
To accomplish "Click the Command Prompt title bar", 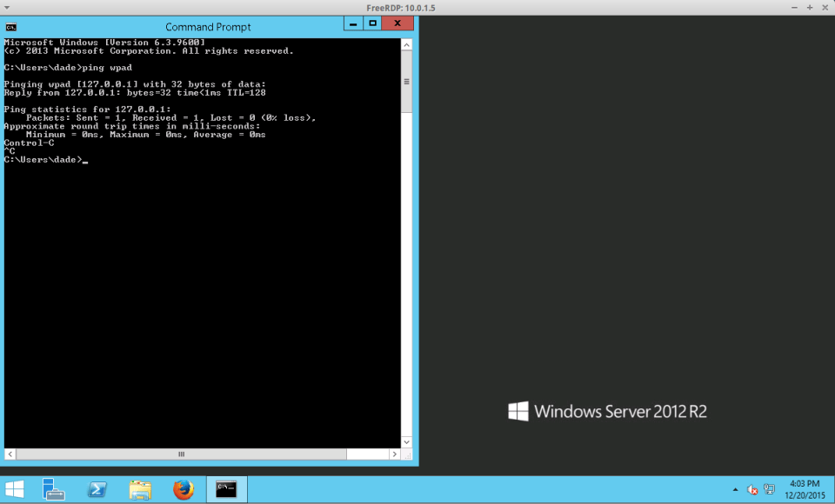I will (x=209, y=26).
